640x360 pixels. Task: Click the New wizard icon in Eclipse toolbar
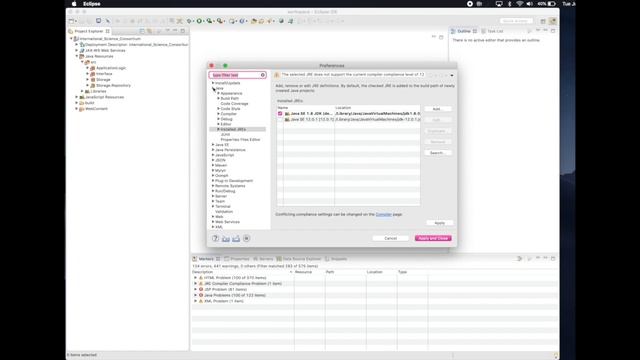click(x=71, y=21)
